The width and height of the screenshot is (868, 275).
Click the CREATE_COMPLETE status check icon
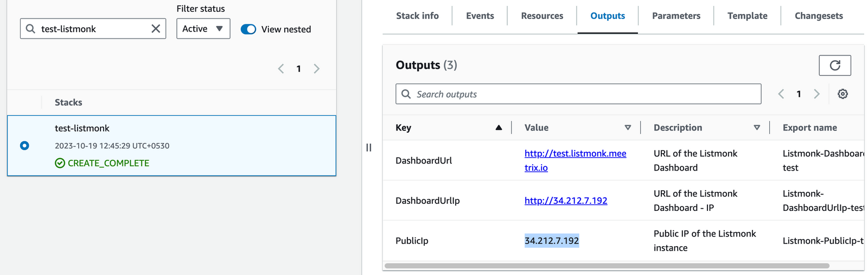pos(60,163)
